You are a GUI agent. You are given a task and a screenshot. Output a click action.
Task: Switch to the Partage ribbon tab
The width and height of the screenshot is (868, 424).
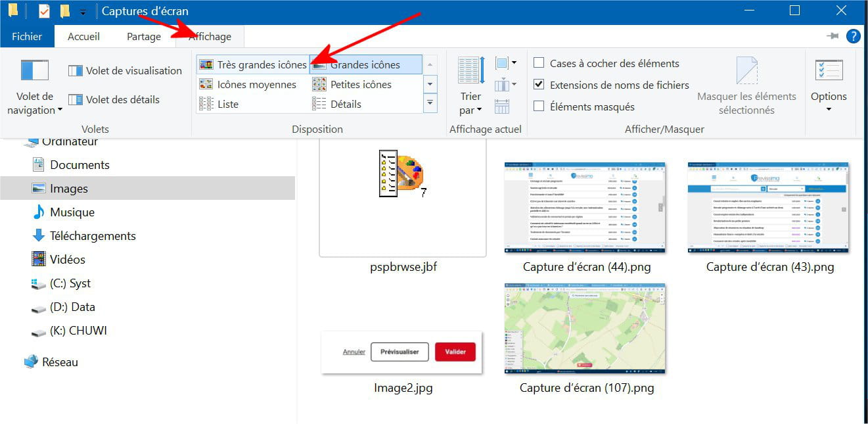(144, 37)
